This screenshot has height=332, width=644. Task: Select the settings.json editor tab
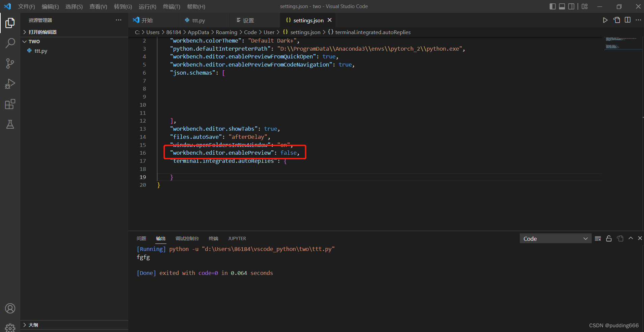(x=308, y=20)
